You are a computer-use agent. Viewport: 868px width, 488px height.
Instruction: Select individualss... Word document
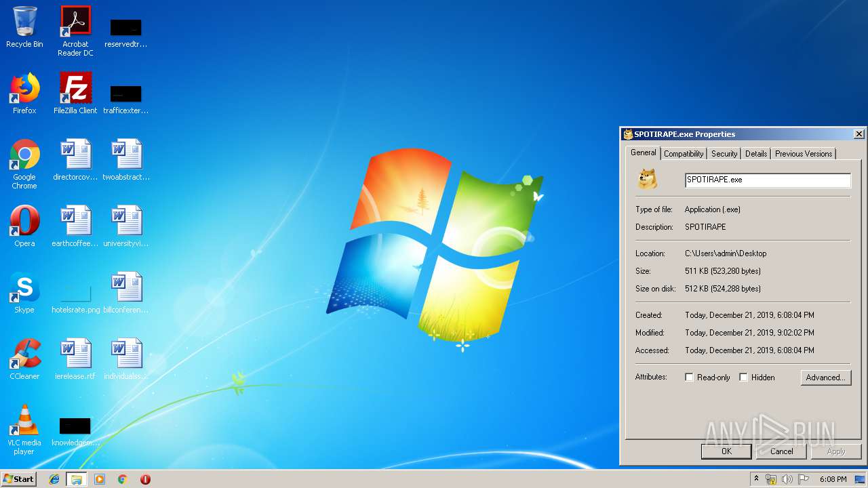coord(126,359)
